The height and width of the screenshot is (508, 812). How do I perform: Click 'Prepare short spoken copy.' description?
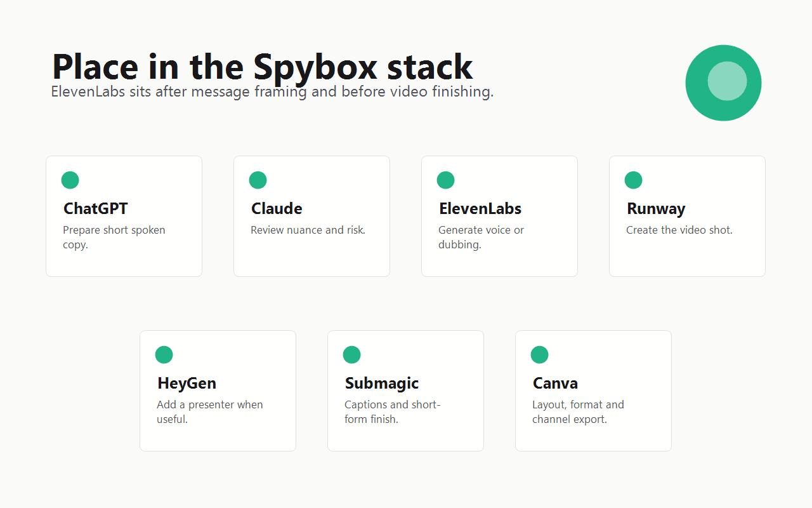pyautogui.click(x=114, y=237)
